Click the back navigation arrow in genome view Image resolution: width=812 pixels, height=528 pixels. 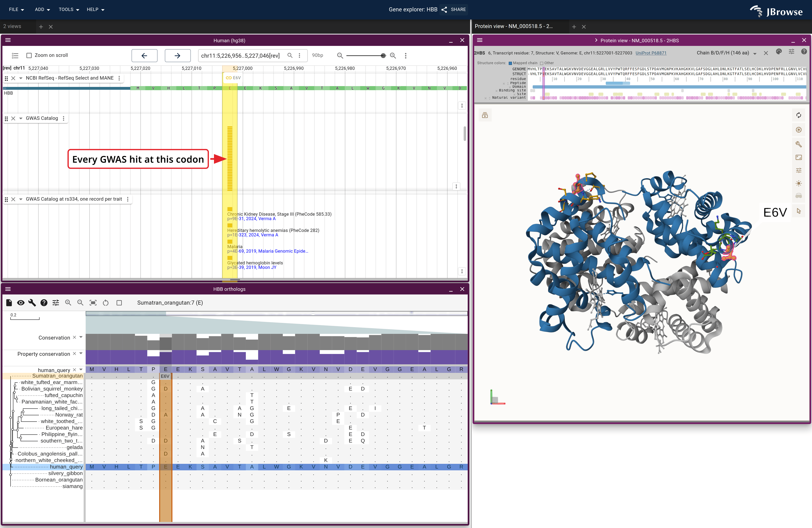point(144,56)
